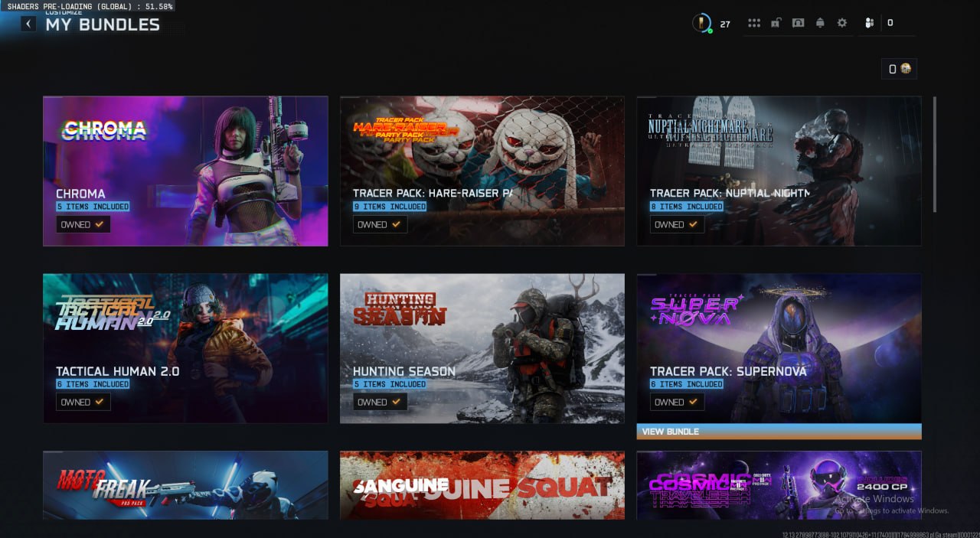
Task: Click '5 Items Included' on Chroma
Action: tap(93, 207)
